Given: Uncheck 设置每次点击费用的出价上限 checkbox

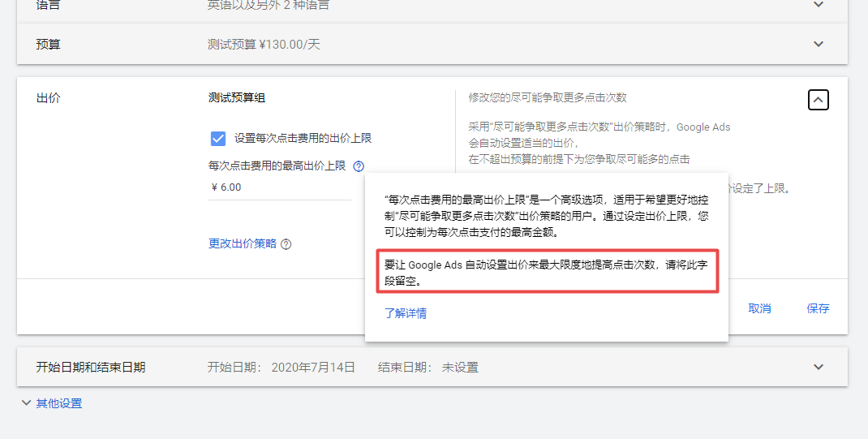Looking at the screenshot, I should point(218,139).
